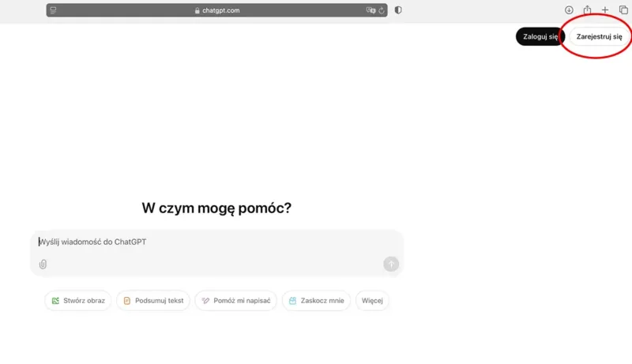Screen dimensions: 632x364
Task: Open the privacy shield icon
Action: (x=398, y=10)
